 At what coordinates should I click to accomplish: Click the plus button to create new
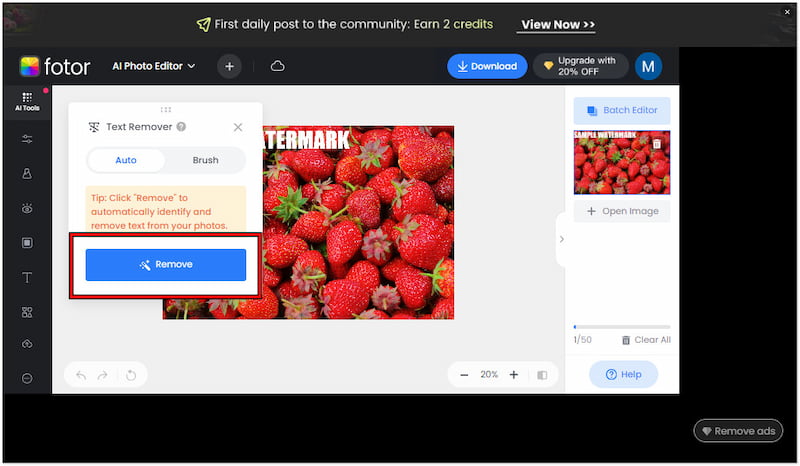click(229, 66)
